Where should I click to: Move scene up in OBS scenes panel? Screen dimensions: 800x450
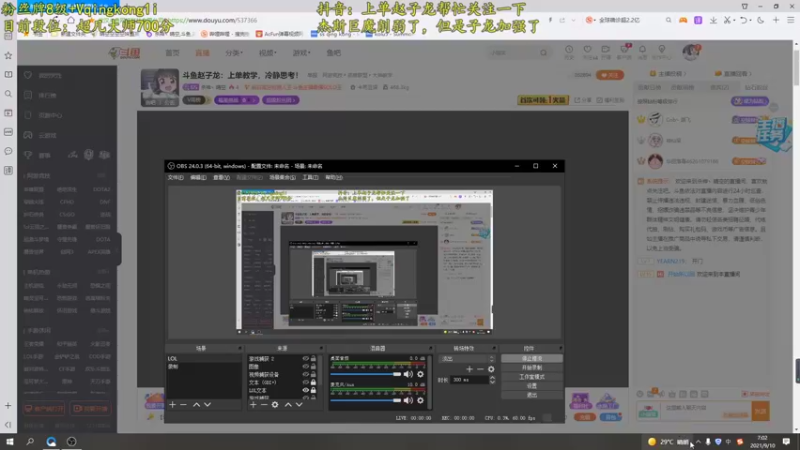tap(196, 405)
